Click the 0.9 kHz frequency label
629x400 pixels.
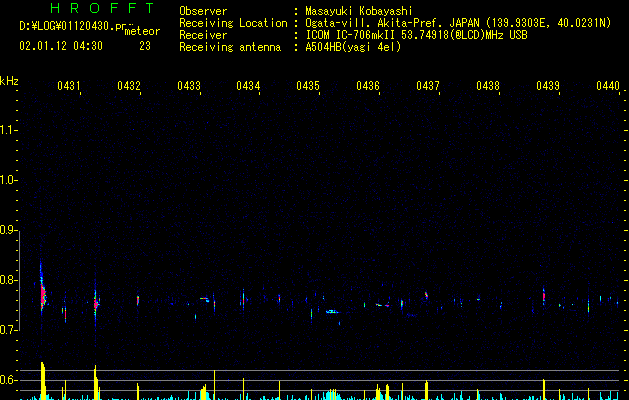[x=7, y=230]
